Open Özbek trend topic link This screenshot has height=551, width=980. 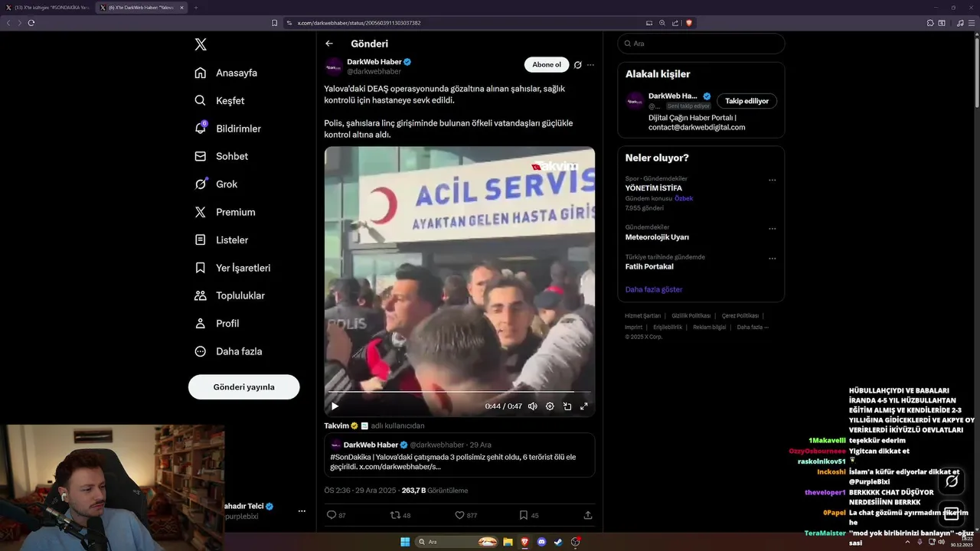[684, 198]
